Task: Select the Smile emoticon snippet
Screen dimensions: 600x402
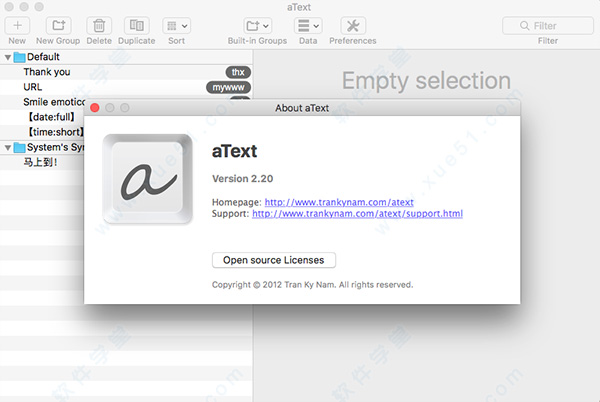Action: (54, 102)
